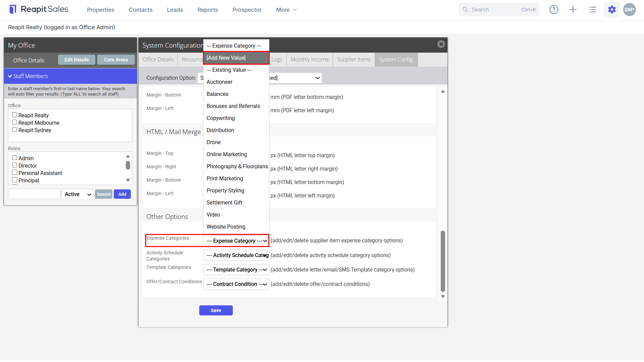Click the Save button

pos(216,311)
